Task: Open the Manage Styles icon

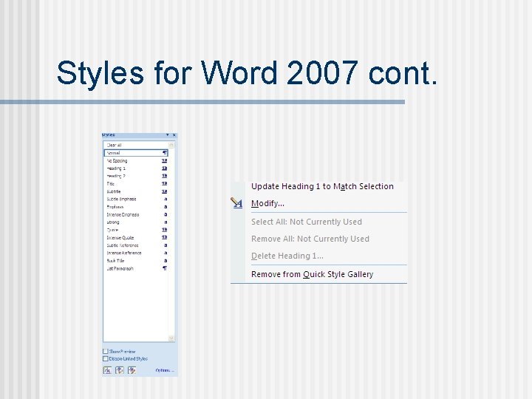Action: pyautogui.click(x=132, y=370)
